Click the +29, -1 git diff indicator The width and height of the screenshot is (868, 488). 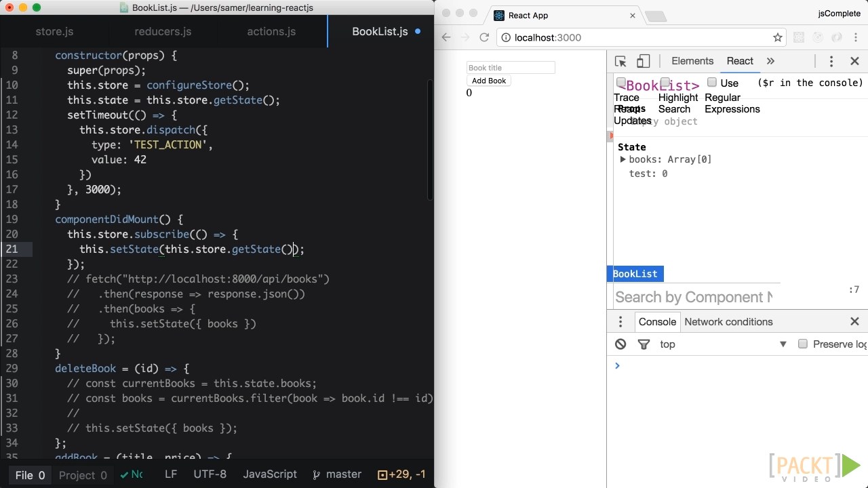click(401, 474)
